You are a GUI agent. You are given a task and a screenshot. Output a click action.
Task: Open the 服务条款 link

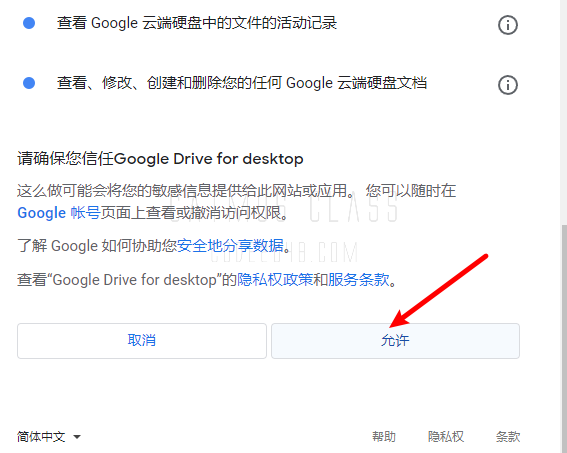click(358, 279)
